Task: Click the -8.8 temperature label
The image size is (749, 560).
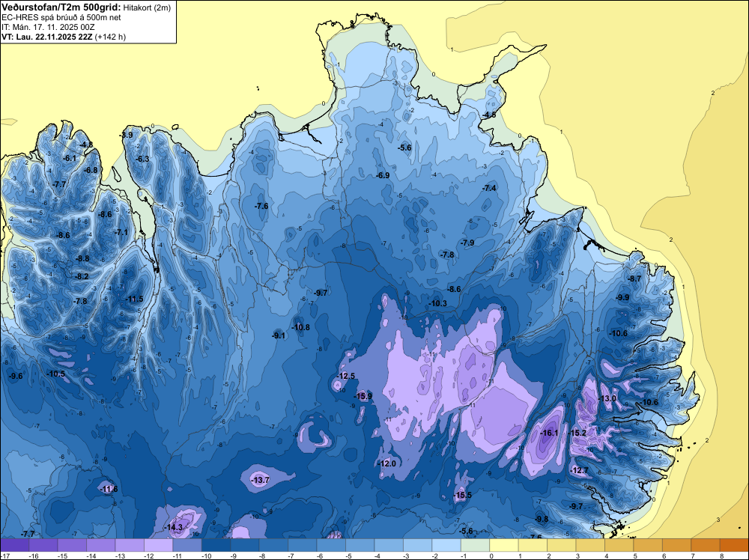Action: point(82,259)
